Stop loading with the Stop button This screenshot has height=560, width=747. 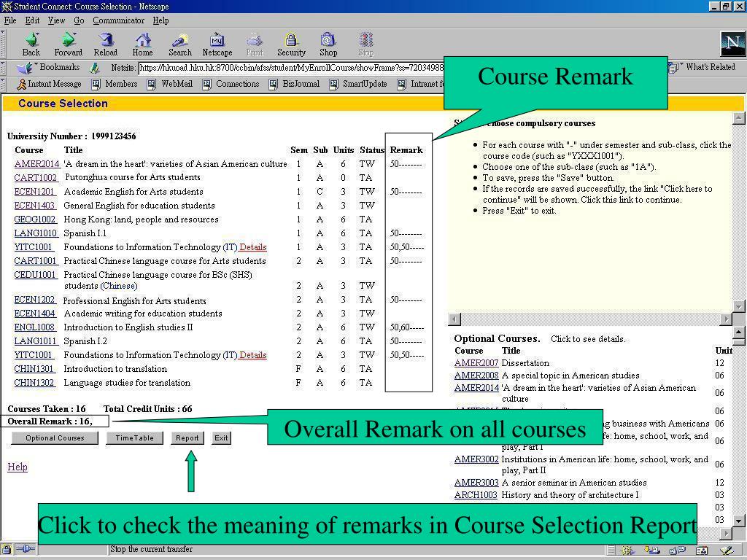coord(366,44)
